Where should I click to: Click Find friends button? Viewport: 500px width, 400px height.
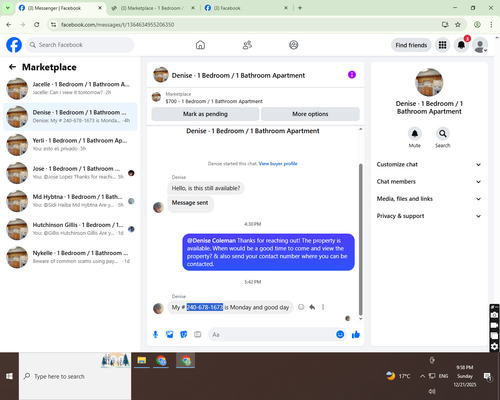tap(411, 45)
